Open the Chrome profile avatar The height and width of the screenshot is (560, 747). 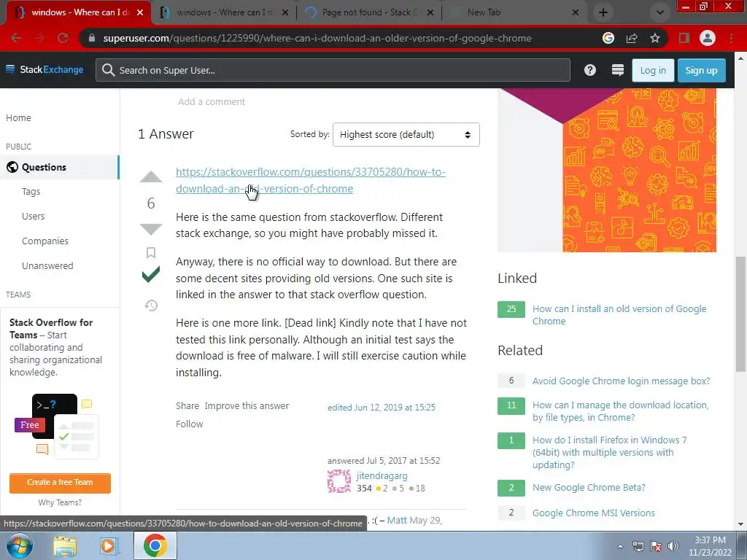[x=708, y=38]
